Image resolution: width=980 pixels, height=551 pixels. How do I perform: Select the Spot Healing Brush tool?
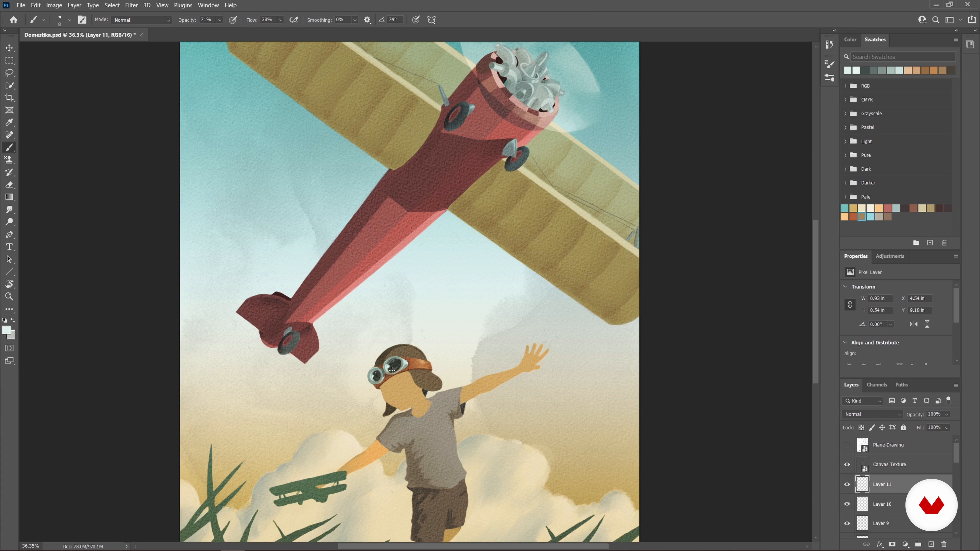click(x=9, y=135)
